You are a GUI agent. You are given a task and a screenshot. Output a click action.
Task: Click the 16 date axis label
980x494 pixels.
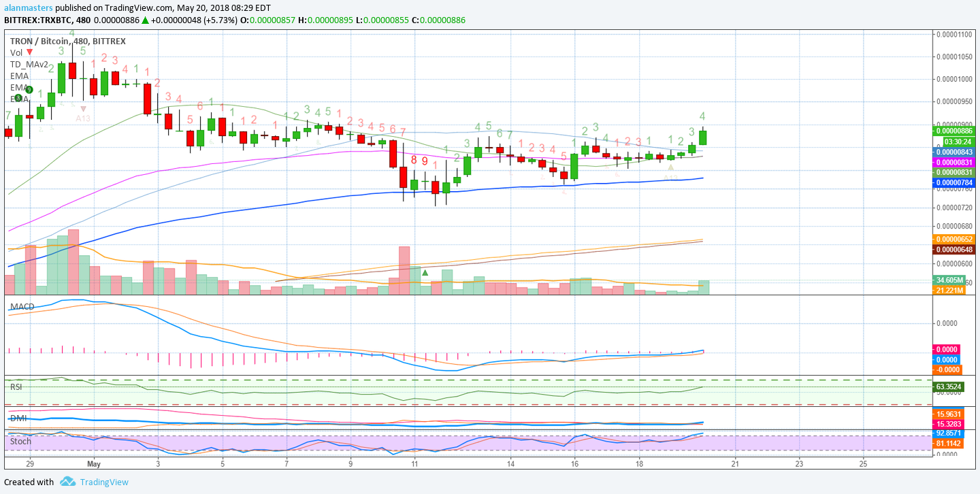pos(575,463)
